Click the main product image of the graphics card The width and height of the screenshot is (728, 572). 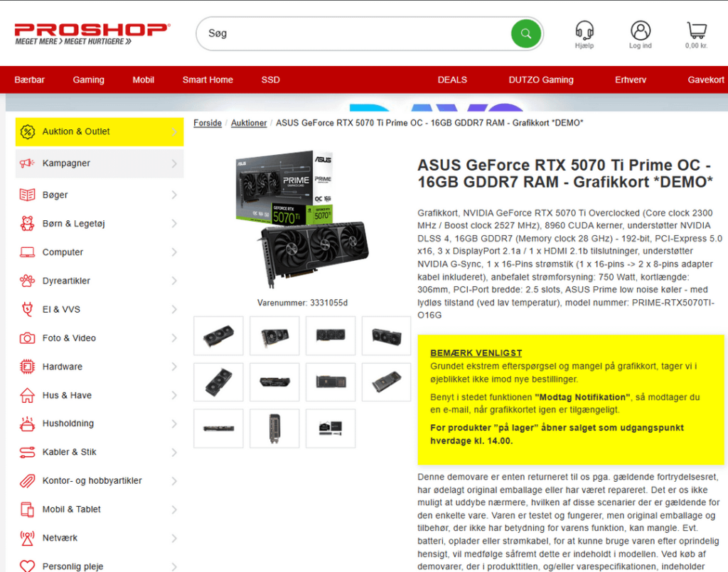click(302, 220)
